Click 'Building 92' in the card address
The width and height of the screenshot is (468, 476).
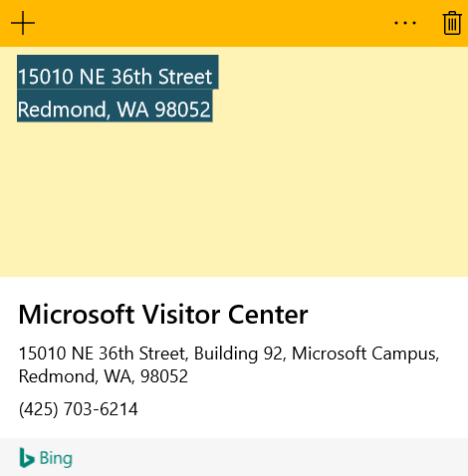(238, 354)
